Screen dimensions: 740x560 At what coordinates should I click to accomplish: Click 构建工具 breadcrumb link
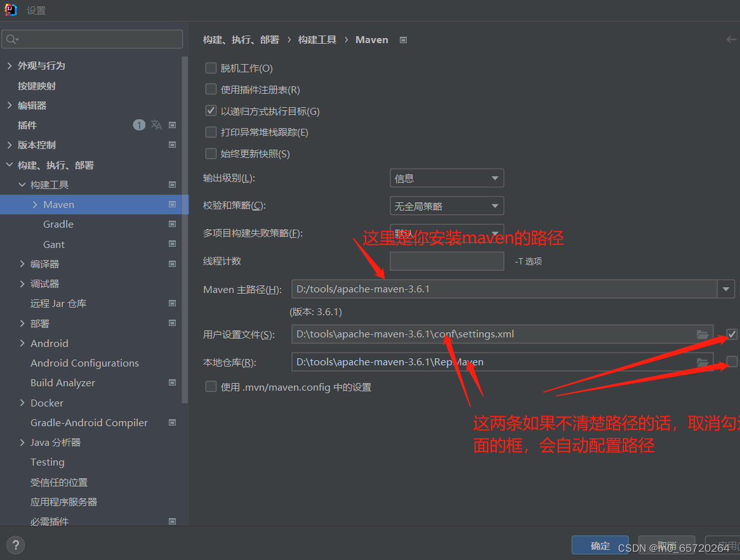[x=317, y=39]
